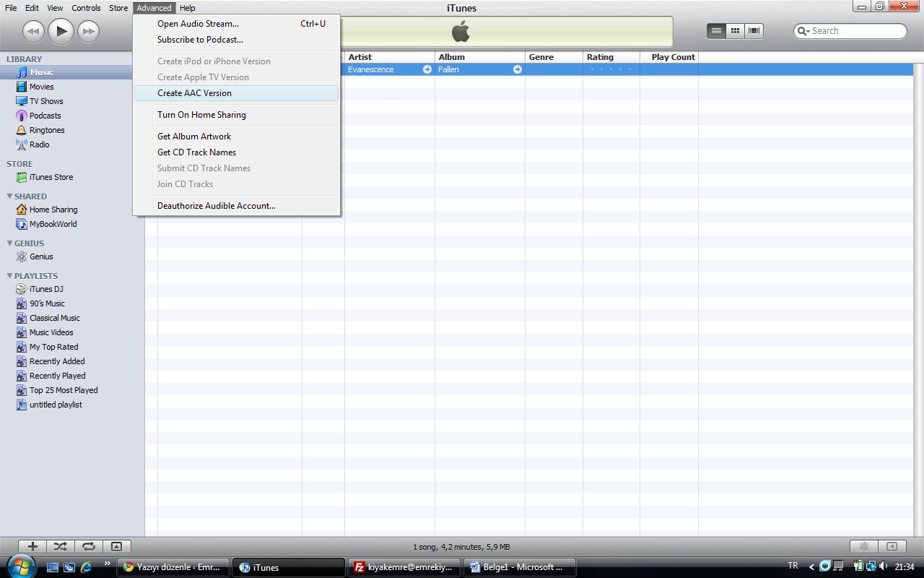This screenshot has height=578, width=924.
Task: Click Create AAC Version menu item
Action: pos(236,93)
